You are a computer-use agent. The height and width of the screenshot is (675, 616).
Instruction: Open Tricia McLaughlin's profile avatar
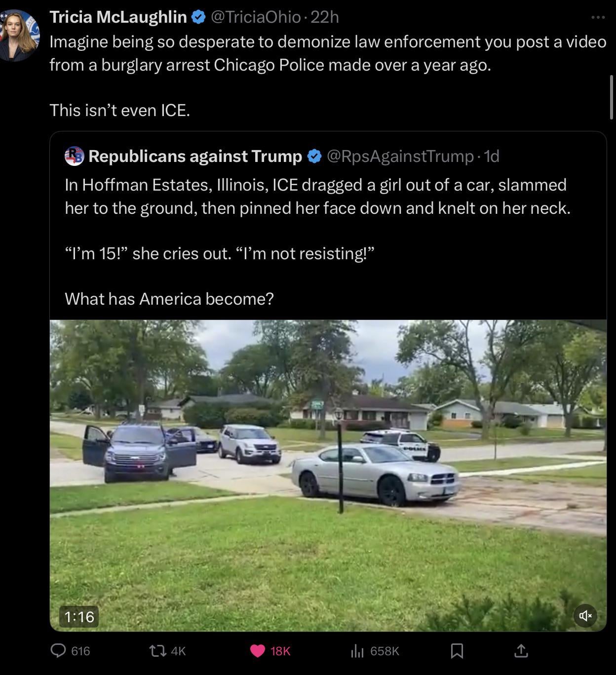coord(19,35)
